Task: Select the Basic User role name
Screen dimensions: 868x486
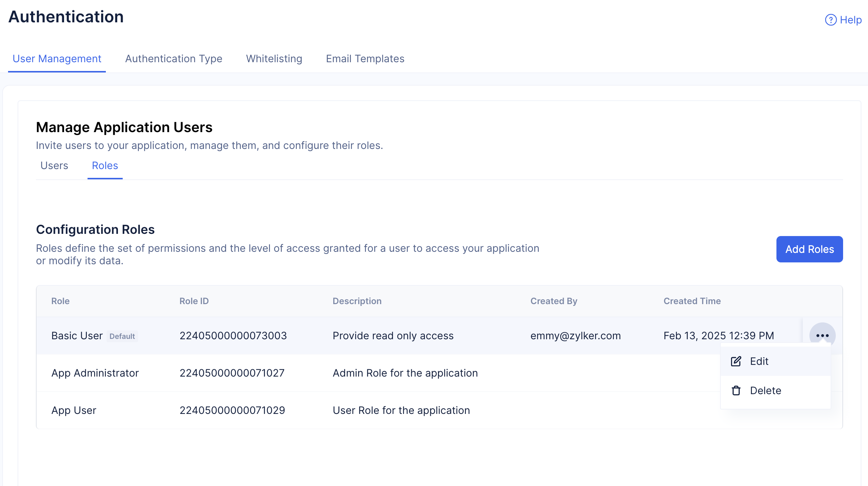Action: tap(77, 336)
